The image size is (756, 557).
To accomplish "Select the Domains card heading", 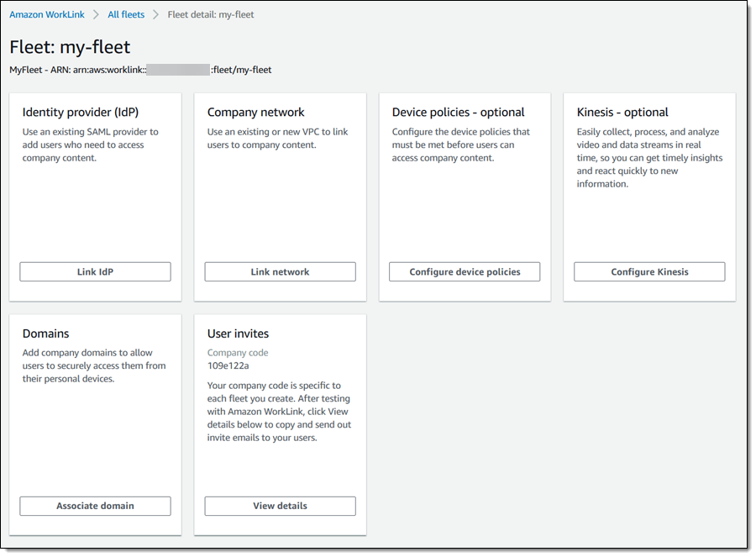I will 46,334.
